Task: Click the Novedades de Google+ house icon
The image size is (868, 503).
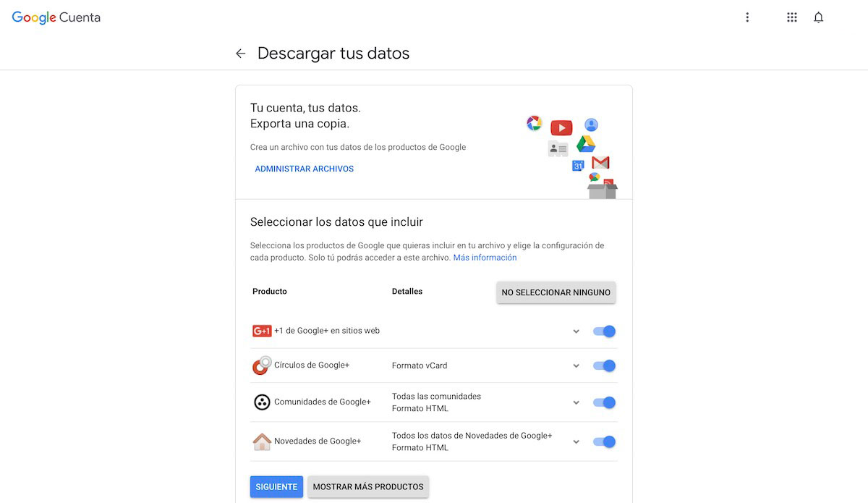Action: (x=262, y=441)
